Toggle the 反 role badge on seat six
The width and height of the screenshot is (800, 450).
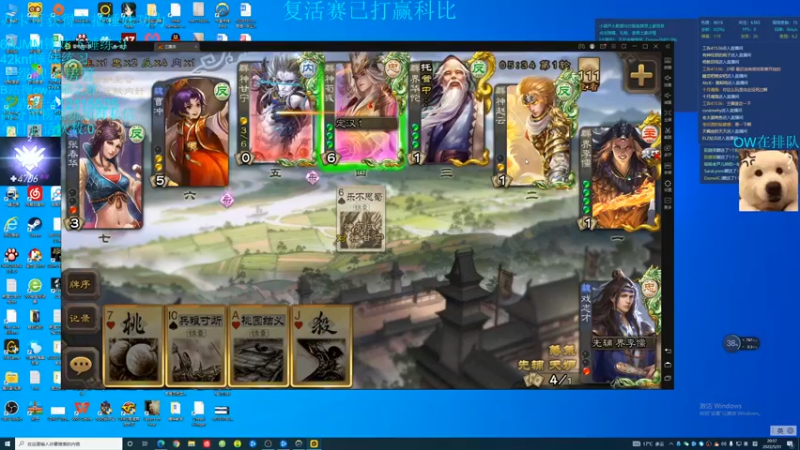coord(221,91)
